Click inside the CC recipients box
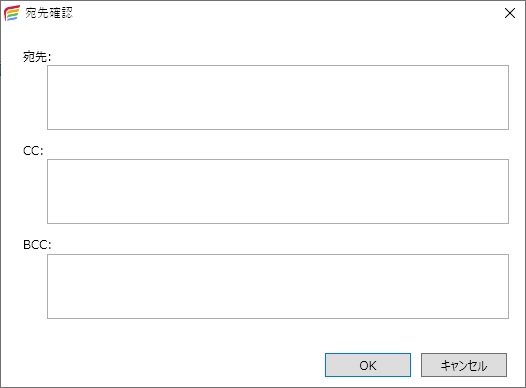 278,191
